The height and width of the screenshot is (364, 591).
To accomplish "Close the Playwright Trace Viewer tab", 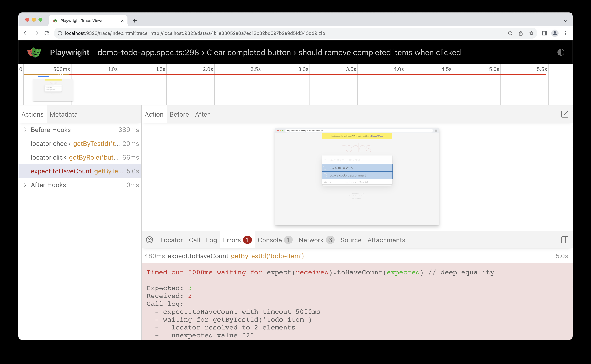I will click(x=122, y=21).
